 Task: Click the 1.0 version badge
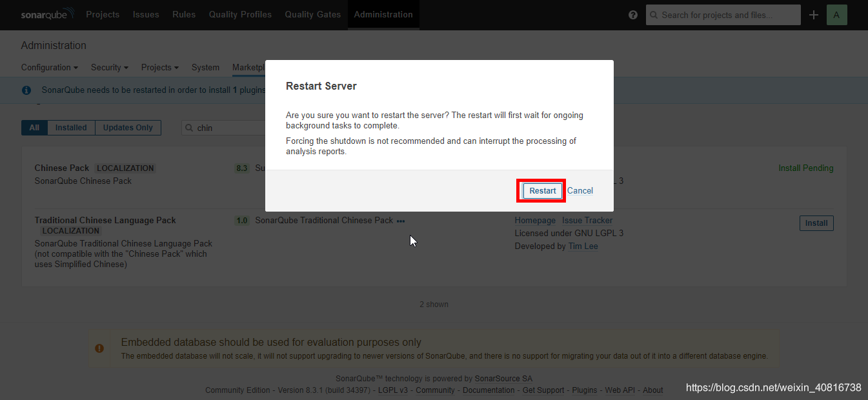(242, 221)
